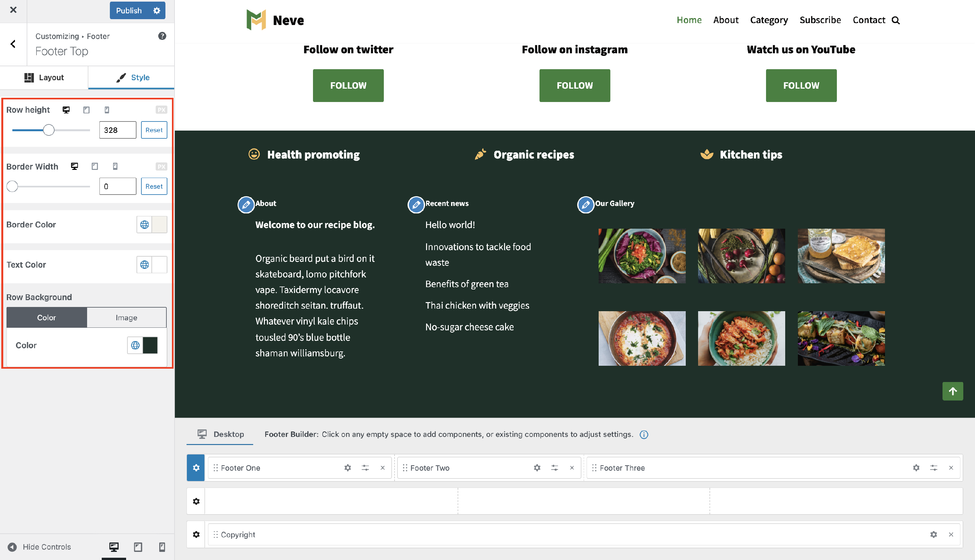Switch Row height to tablet preview icon
The width and height of the screenshot is (975, 560).
[x=86, y=109]
